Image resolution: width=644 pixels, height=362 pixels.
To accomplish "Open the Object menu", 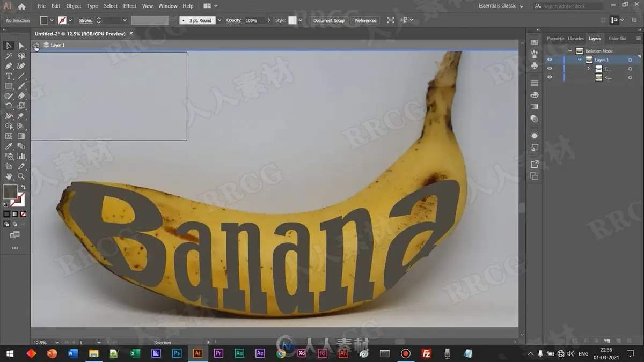I will [74, 6].
